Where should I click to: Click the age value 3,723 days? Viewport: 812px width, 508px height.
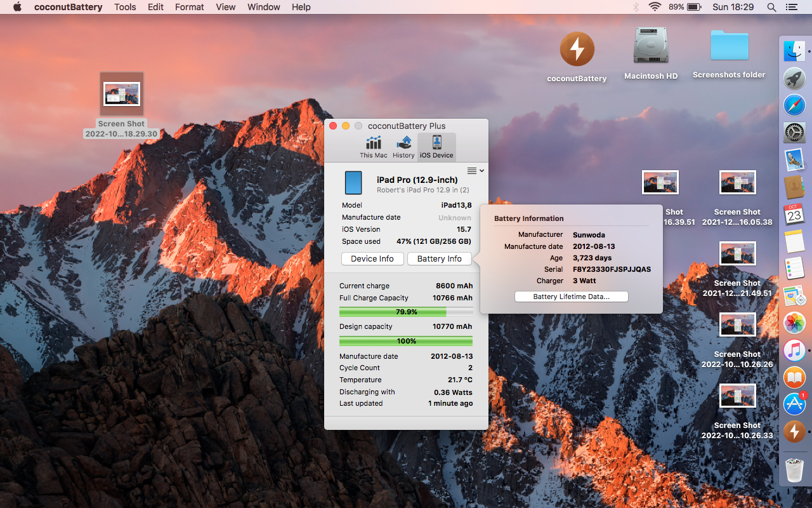pos(592,258)
